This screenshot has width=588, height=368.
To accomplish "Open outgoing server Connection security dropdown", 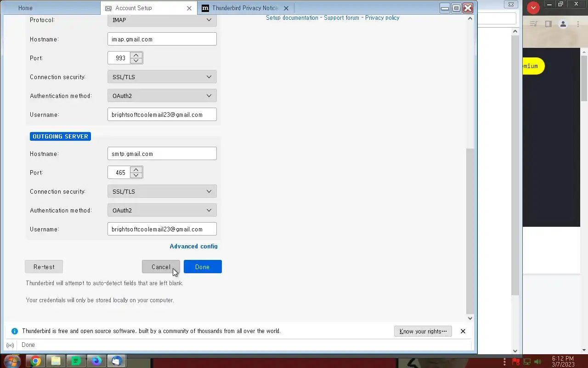I will (x=162, y=191).
